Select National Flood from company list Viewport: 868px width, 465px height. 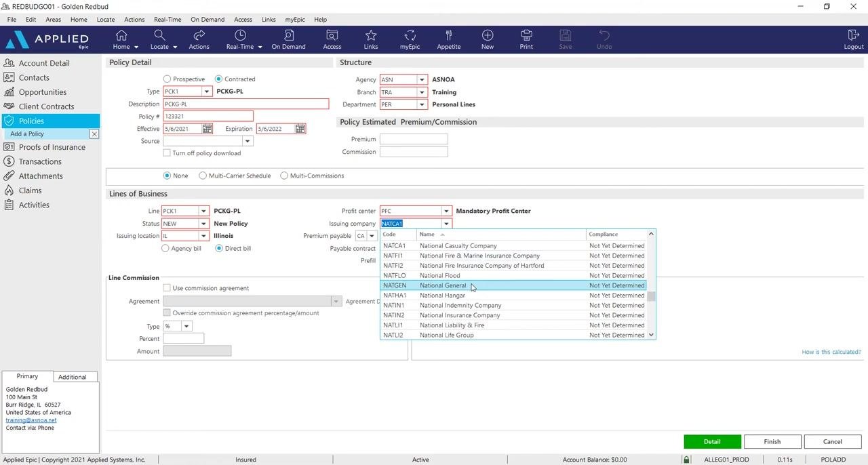[513, 275]
